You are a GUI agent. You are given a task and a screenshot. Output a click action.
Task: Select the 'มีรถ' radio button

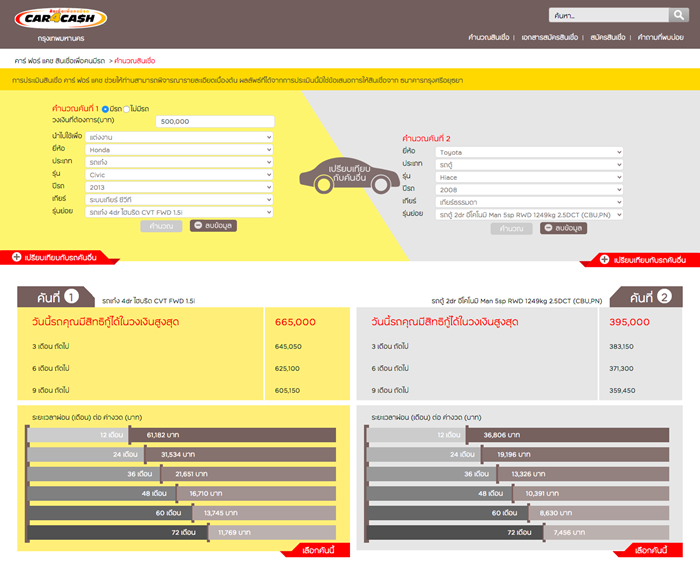tap(105, 109)
